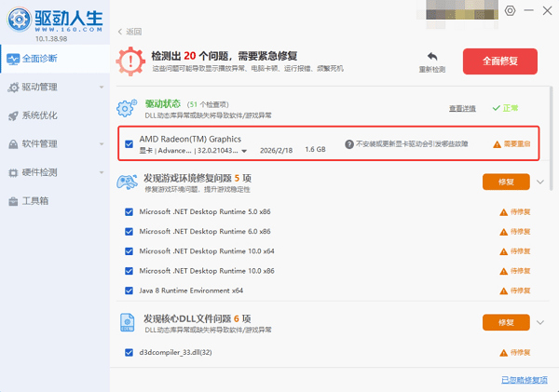559x392 pixels.
Task: Open 系统优化 in the sidebar
Action: (55, 115)
